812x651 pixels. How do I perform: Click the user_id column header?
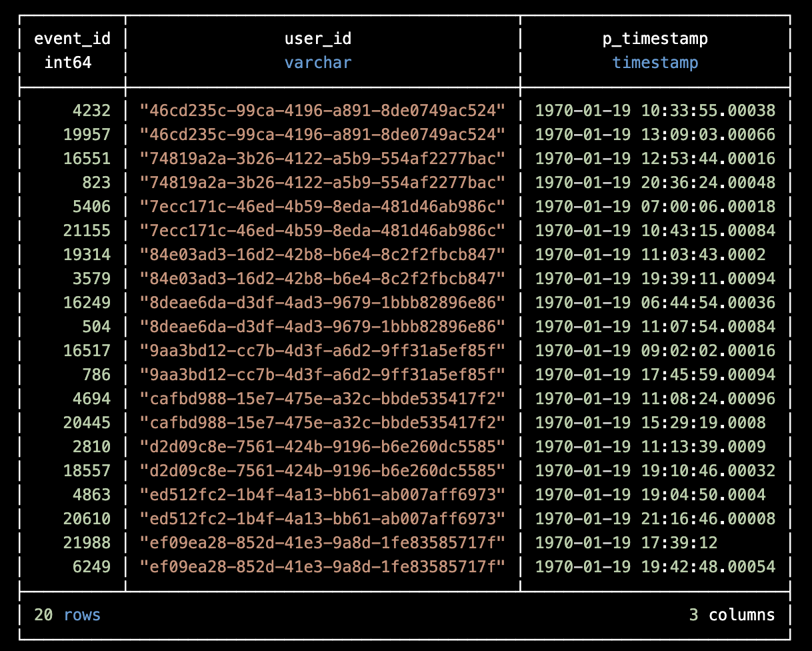point(318,39)
